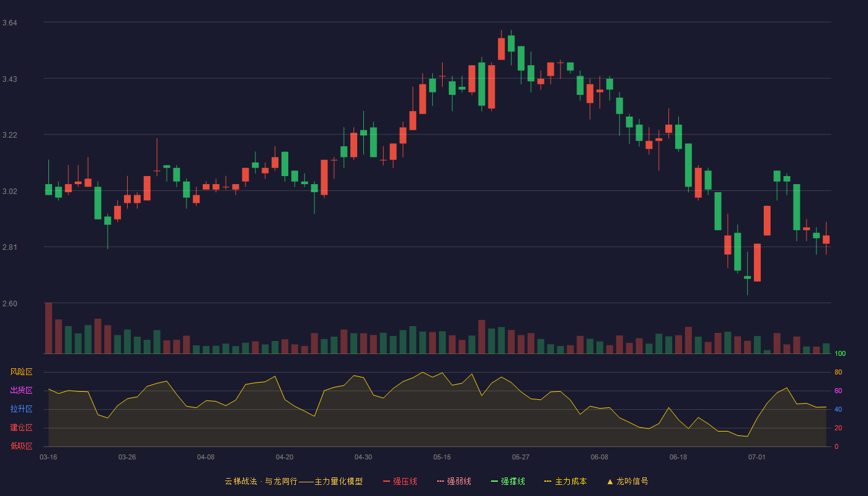
Task: Click the 100 indicator scale label
Action: pos(840,353)
